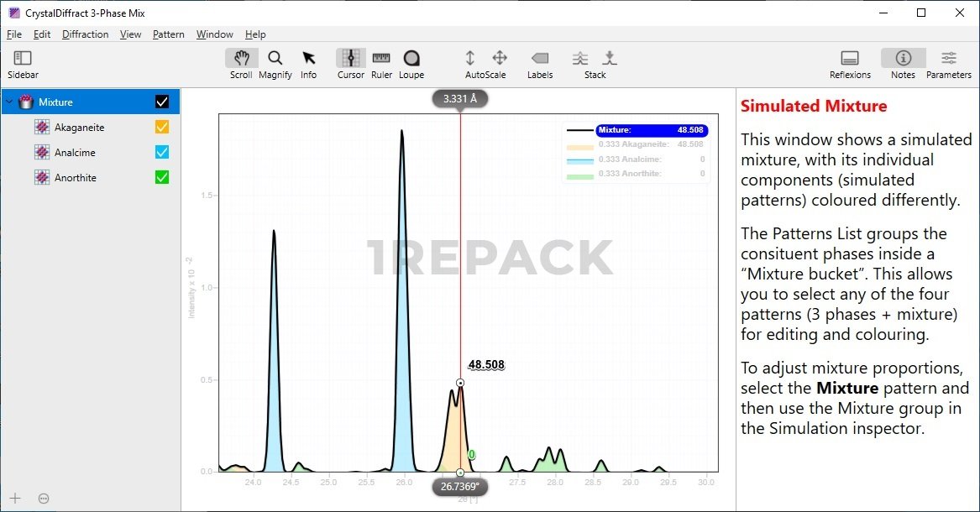Open the add pattern plus button
The image size is (980, 512).
point(15,498)
